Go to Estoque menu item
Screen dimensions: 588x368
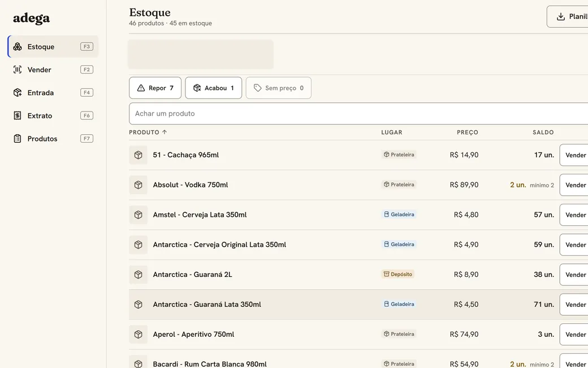click(x=53, y=46)
